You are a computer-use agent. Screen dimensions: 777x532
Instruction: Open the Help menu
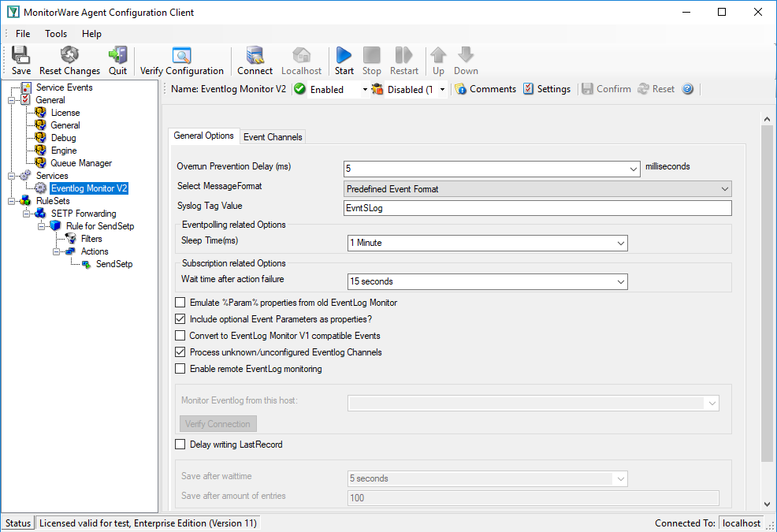[x=91, y=34]
